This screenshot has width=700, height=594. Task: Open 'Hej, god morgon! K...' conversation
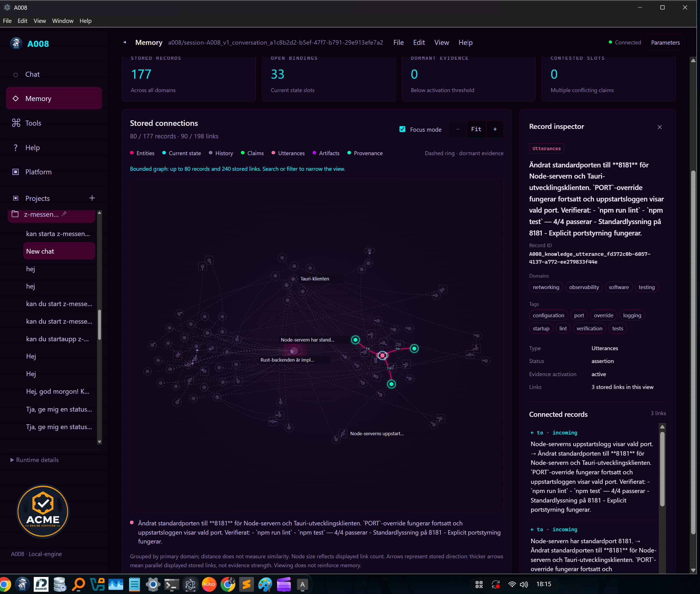(x=59, y=391)
